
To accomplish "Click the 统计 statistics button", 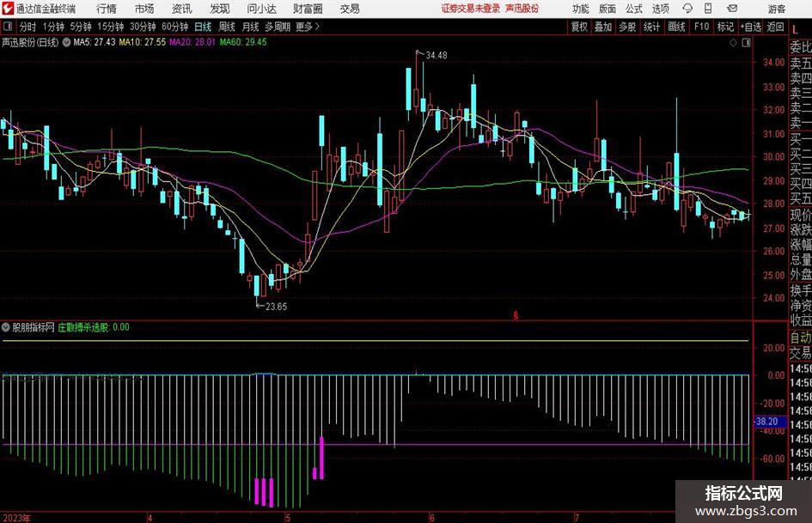I will (x=651, y=27).
